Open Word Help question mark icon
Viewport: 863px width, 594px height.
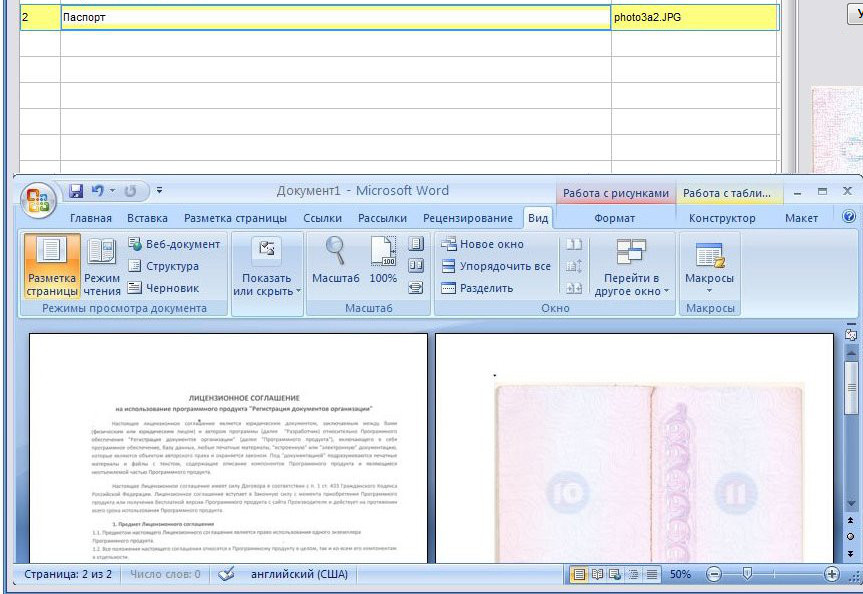tap(849, 216)
